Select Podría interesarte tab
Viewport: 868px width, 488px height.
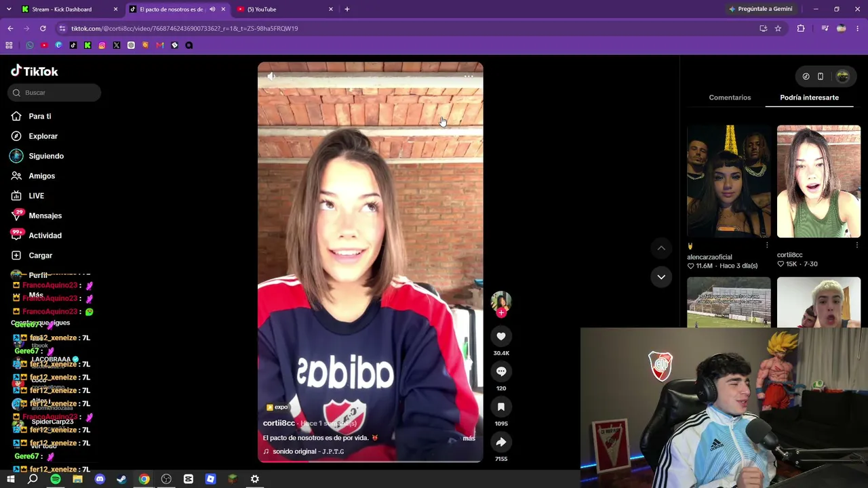[x=809, y=98]
